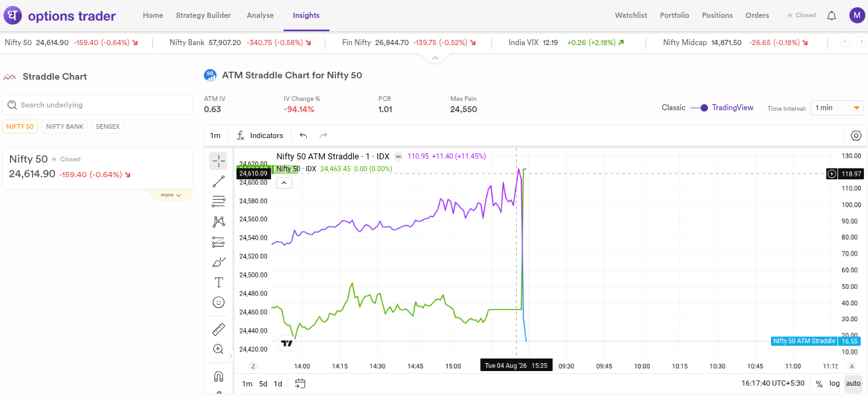Screen dimensions: 868x397
Task: Select the crosshair cursor tool
Action: [x=218, y=161]
